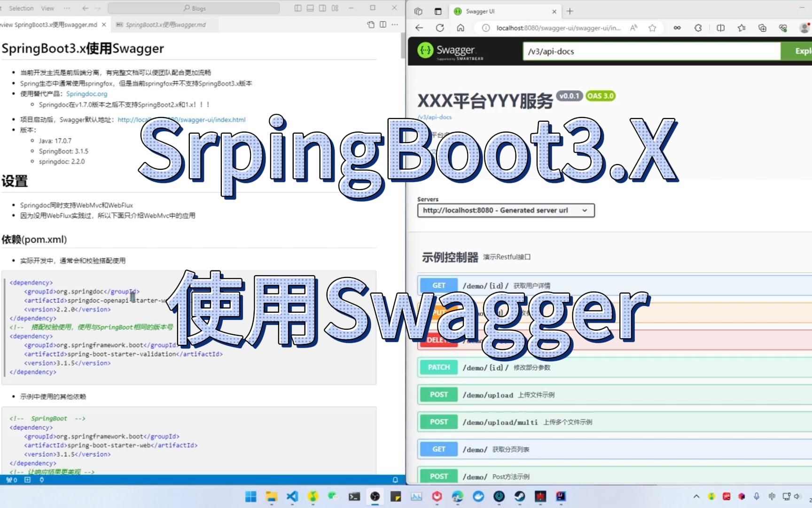
Task: Open Customize Layout in VS Code title bar
Action: (x=335, y=8)
